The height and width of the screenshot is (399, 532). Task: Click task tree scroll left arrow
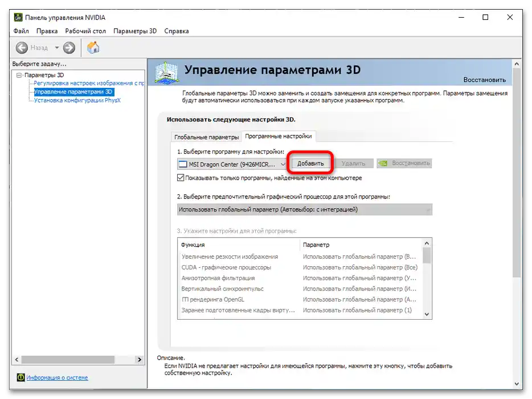17,359
